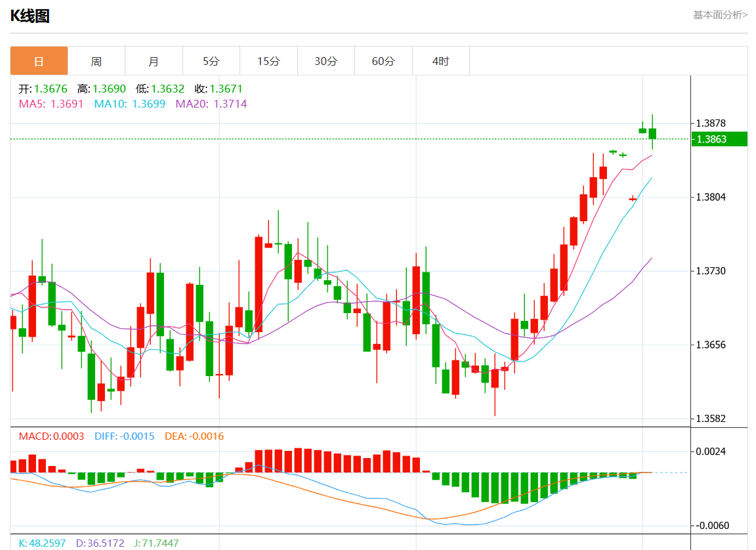
Task: Click the 收:1.3671 close price value
Action: pos(219,89)
